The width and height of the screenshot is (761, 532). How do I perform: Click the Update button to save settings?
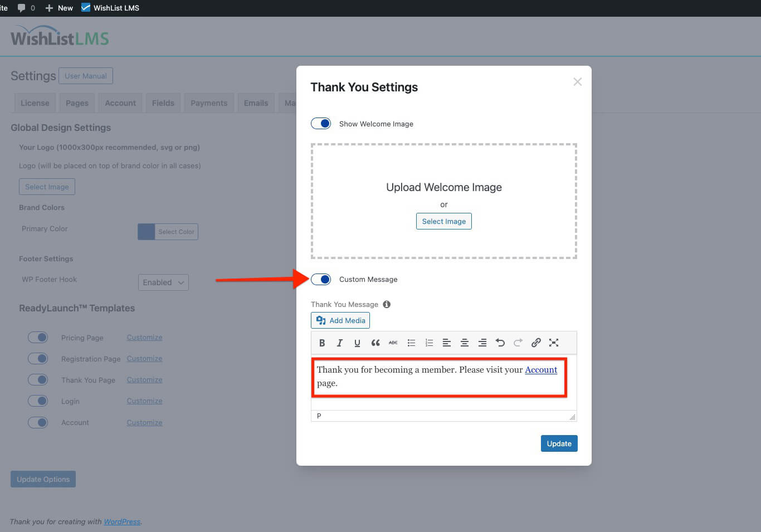559,443
